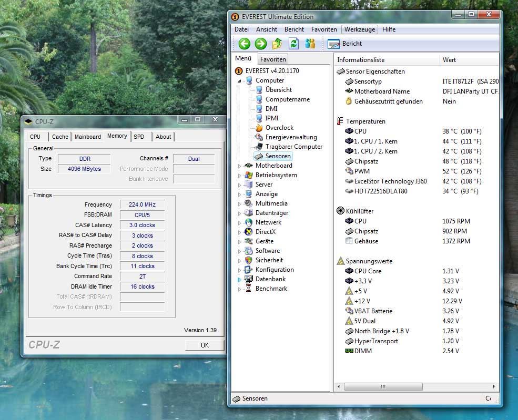
Task: Click the Sensoren chip icon in tree
Action: point(259,156)
